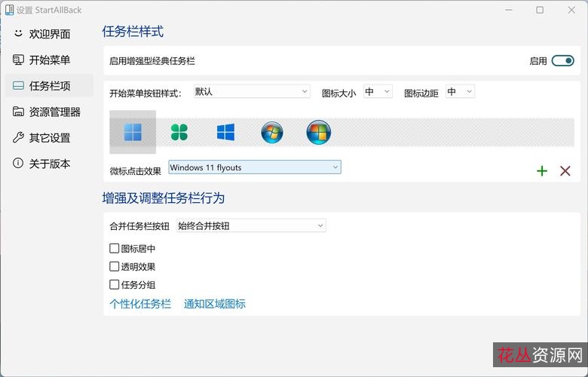Close the StartAllBack settings window
Image resolution: width=588 pixels, height=377 pixels.
pyautogui.click(x=571, y=10)
